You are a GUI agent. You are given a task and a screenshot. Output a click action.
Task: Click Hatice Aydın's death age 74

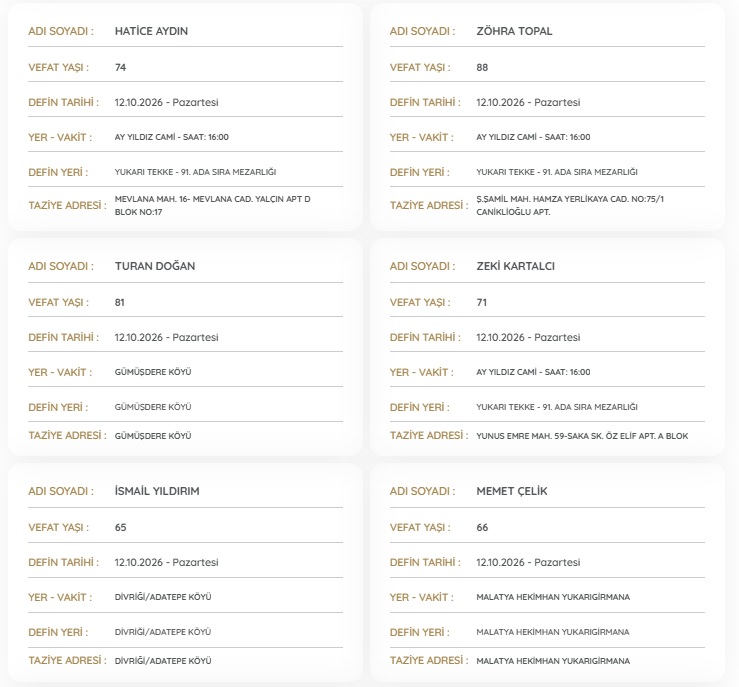tap(120, 67)
